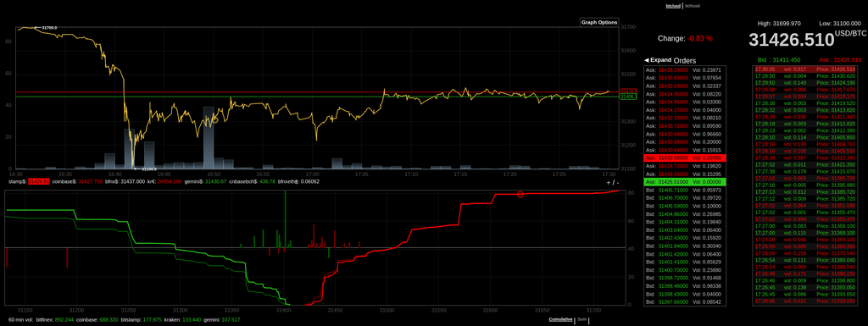Click the Ask 31435.03000 order row
Screen dimensions: 868x326
[685, 86]
